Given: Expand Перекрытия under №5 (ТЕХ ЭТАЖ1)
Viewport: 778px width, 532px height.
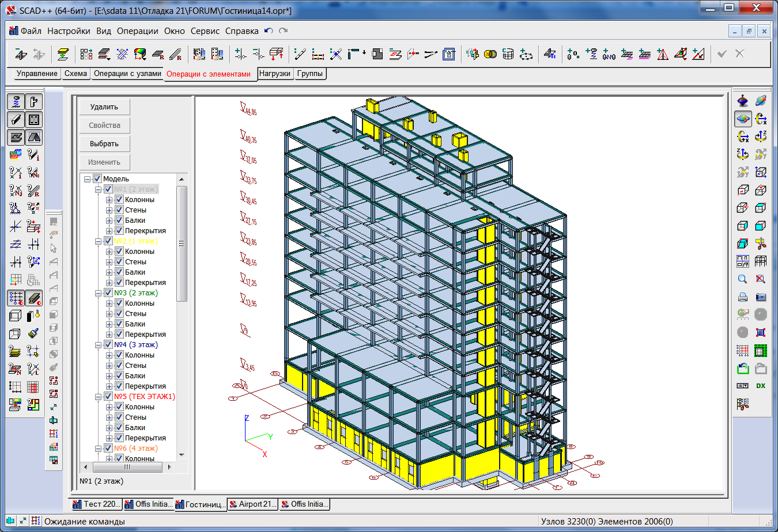Looking at the screenshot, I should 109,438.
